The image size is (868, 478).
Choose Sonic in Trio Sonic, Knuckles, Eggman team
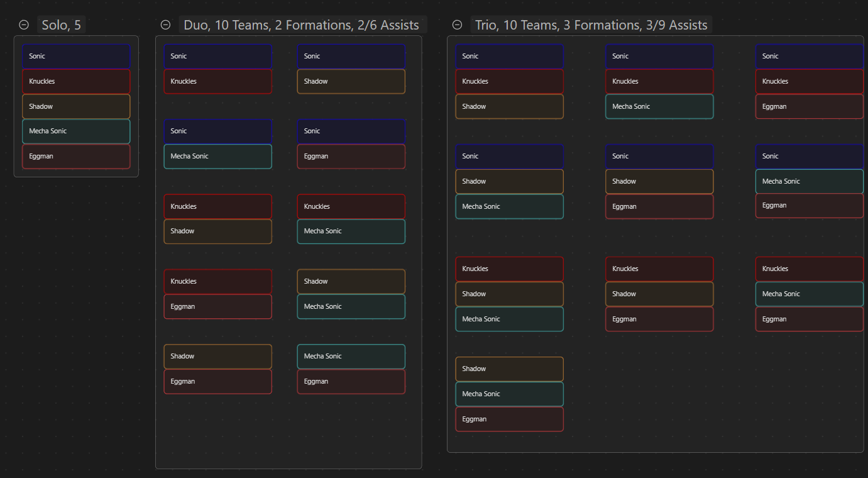pos(810,57)
